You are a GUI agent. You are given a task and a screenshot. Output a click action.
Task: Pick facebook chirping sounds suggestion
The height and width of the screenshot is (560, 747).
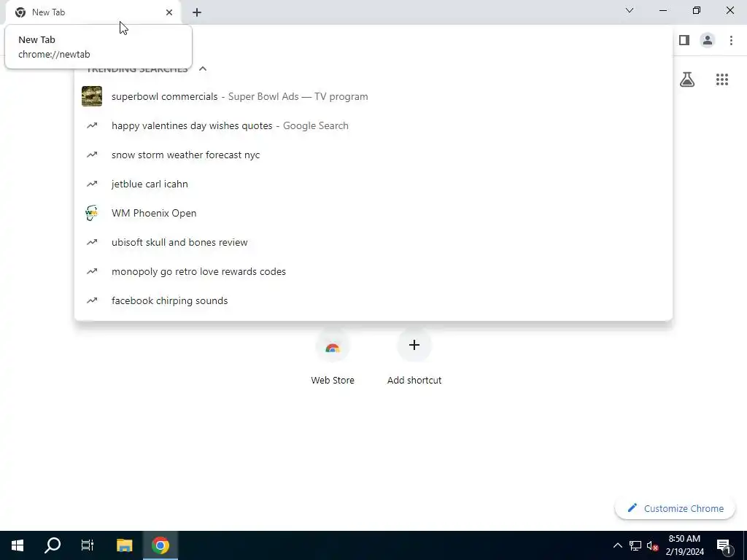373,300
